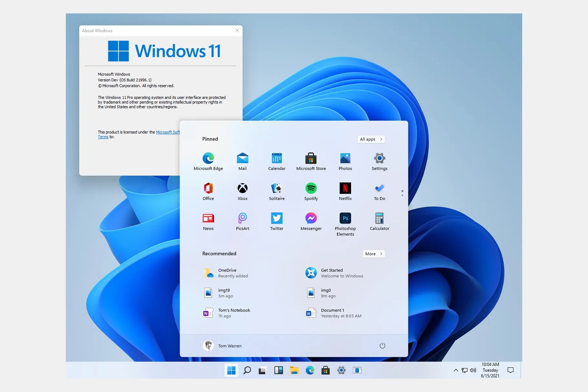
Task: Open taskbar Search
Action: tap(247, 370)
